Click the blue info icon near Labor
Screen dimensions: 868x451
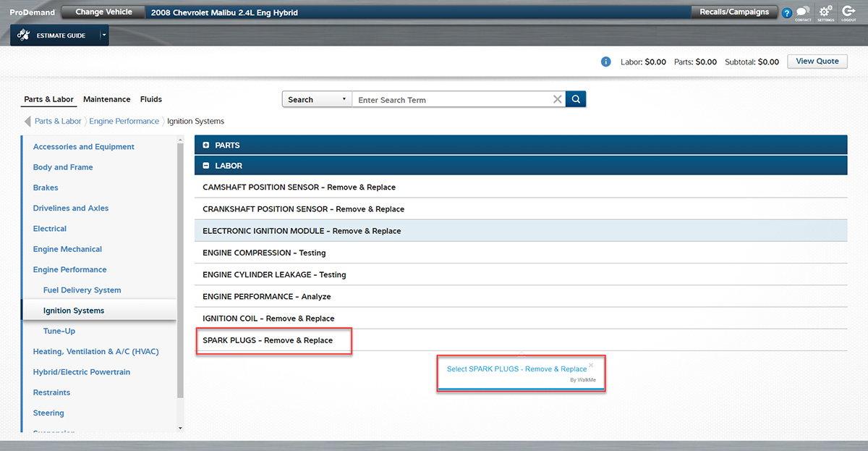point(606,62)
